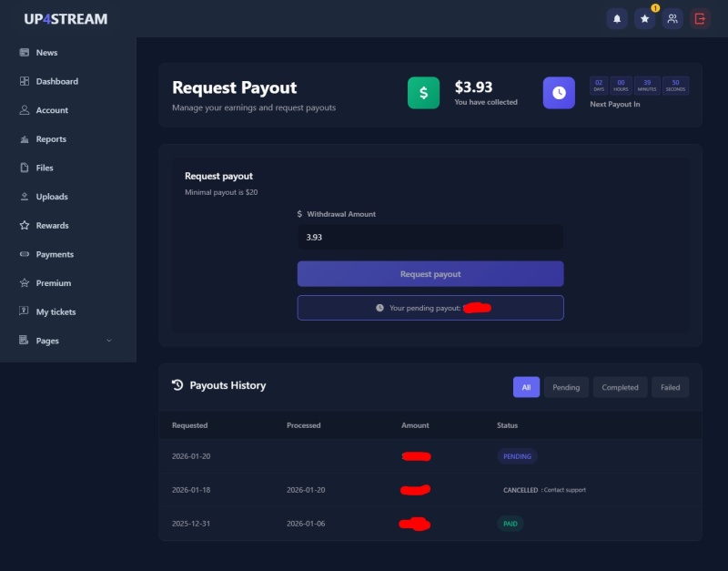
Task: Click the red logout icon
Action: click(700, 18)
